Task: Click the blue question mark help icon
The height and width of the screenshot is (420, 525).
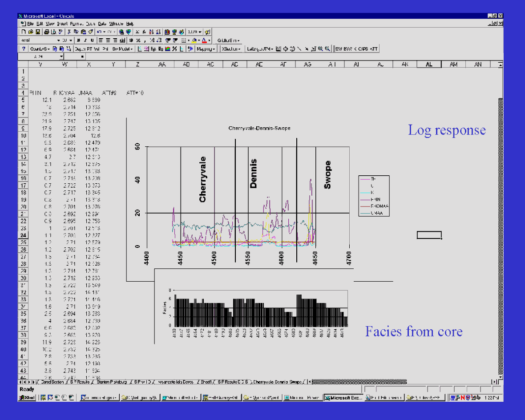Action: coord(23,49)
